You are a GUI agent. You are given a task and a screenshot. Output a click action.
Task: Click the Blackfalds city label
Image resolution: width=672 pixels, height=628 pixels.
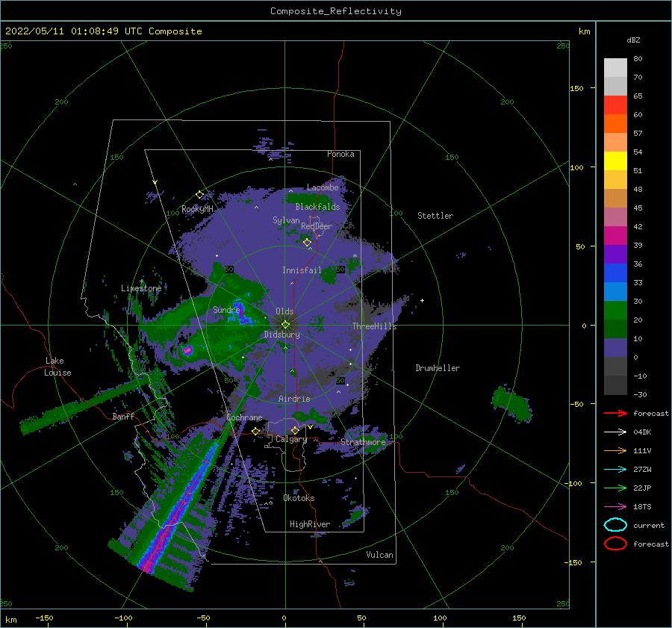pyautogui.click(x=317, y=207)
